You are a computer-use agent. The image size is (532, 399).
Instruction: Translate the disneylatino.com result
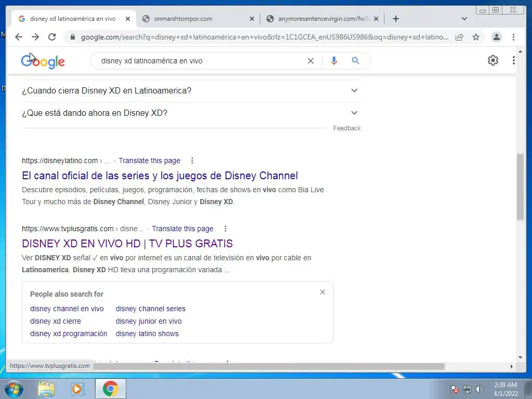pyautogui.click(x=149, y=161)
